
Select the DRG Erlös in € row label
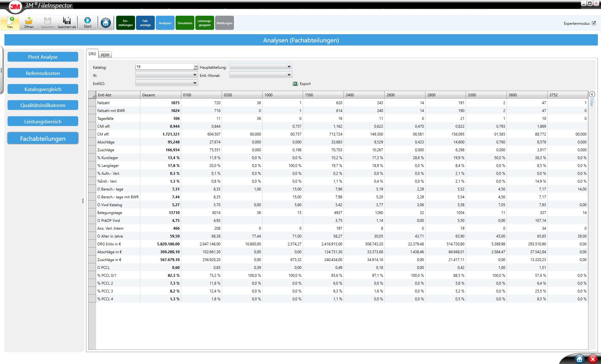coord(109,244)
